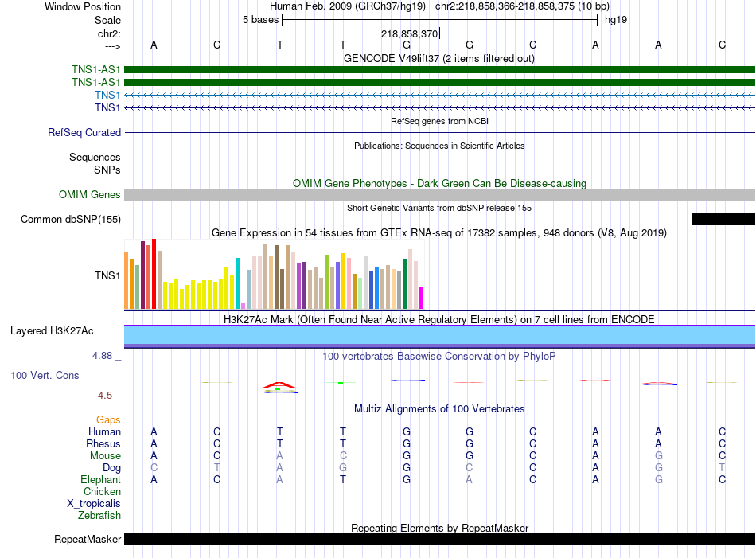Click the Layered H3K27Ac label
The height and width of the screenshot is (558, 756).
coord(52,331)
